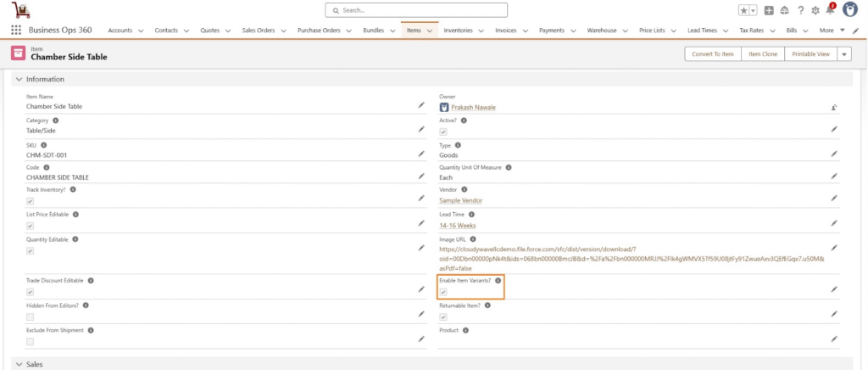Click the notifications bell icon

coord(829,10)
